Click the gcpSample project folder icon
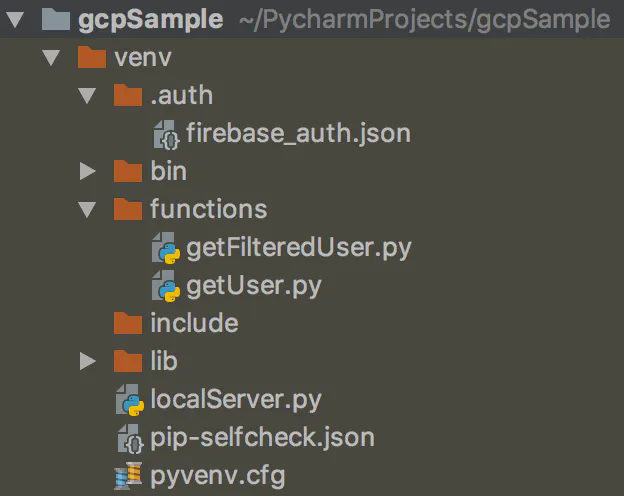624x496 pixels. coord(56,19)
